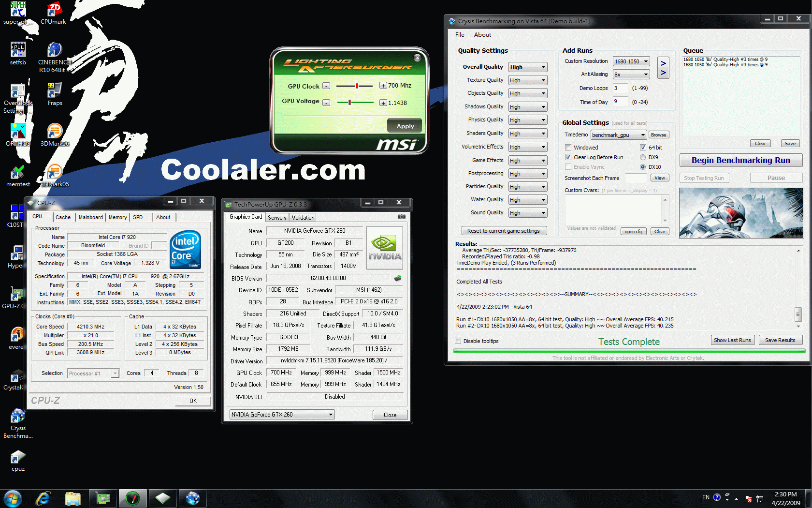
Task: Toggle the Windowed checkbox
Action: 568,148
